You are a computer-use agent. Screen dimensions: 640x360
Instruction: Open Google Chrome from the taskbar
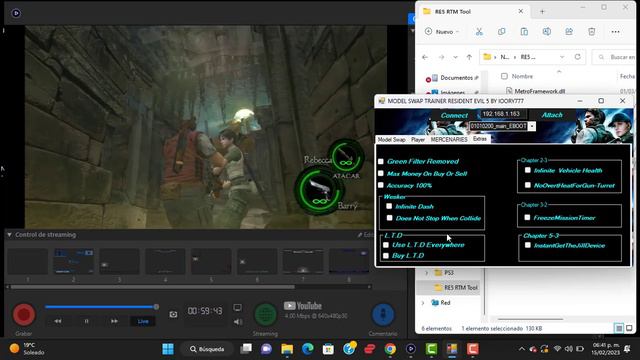point(390,349)
